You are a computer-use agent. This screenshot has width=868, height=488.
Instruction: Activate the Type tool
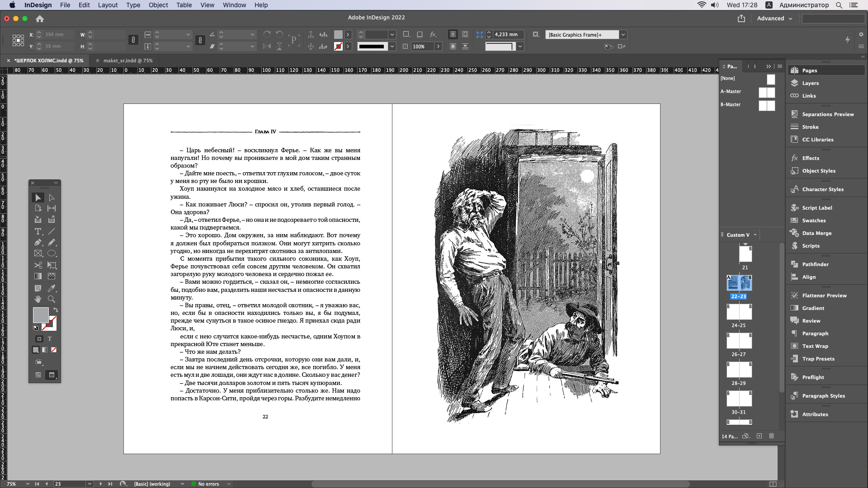[x=38, y=231]
